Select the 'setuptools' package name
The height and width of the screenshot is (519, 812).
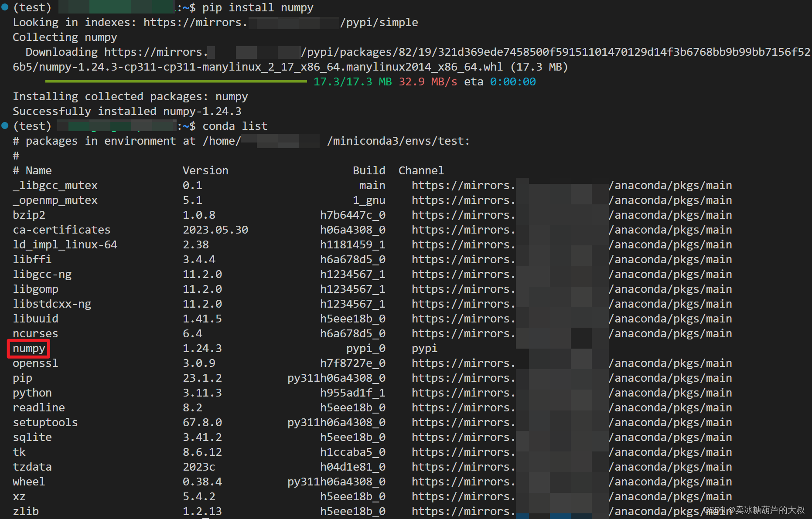45,423
